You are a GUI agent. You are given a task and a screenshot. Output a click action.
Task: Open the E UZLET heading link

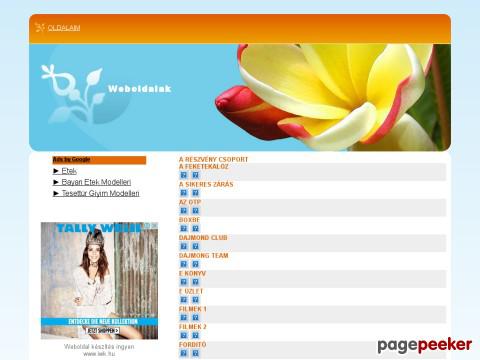[191, 291]
